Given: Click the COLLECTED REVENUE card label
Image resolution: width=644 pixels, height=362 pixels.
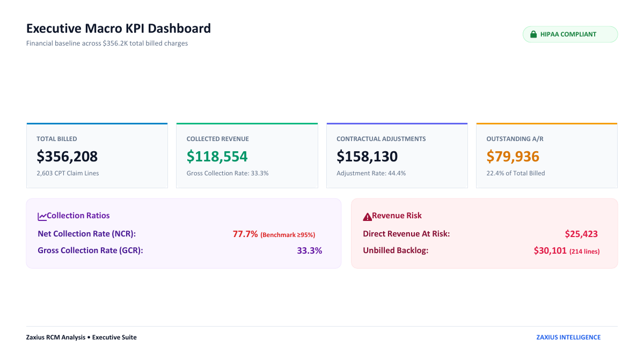Looking at the screenshot, I should 218,139.
